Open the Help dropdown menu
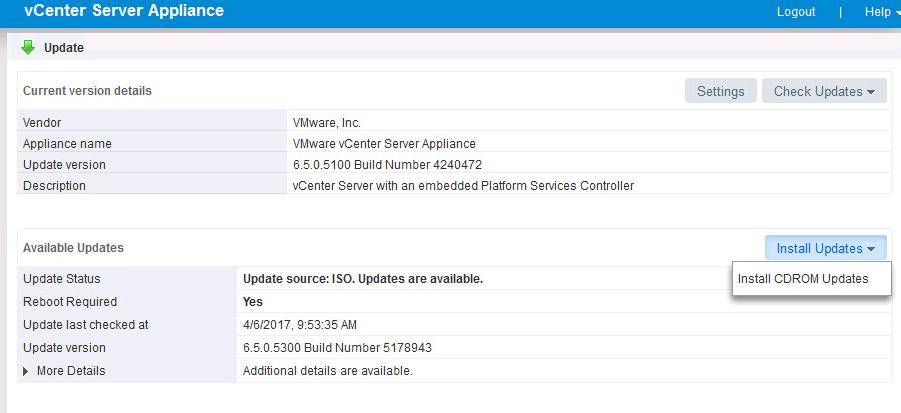 click(881, 12)
